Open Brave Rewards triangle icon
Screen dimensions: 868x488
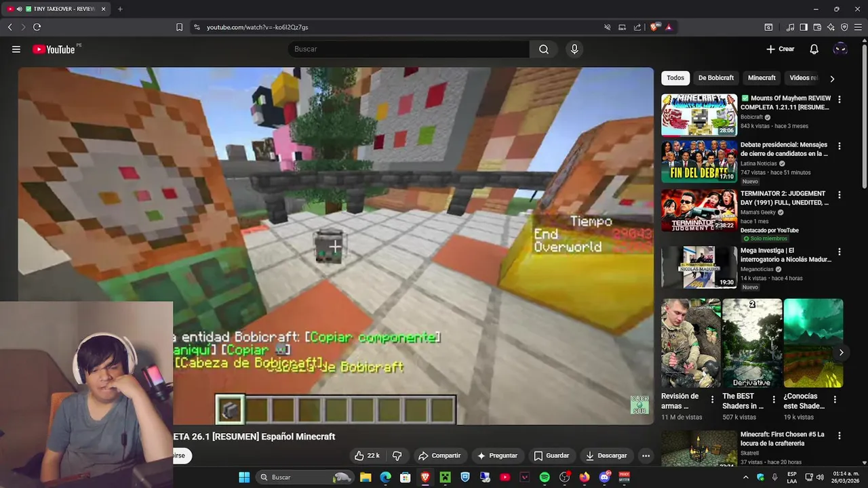pos(669,27)
